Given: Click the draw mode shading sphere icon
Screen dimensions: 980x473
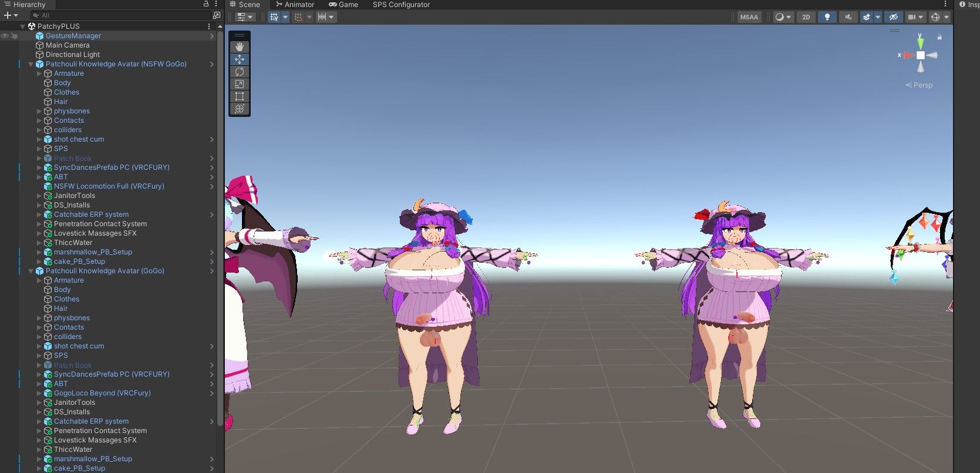Looking at the screenshot, I should tap(779, 17).
